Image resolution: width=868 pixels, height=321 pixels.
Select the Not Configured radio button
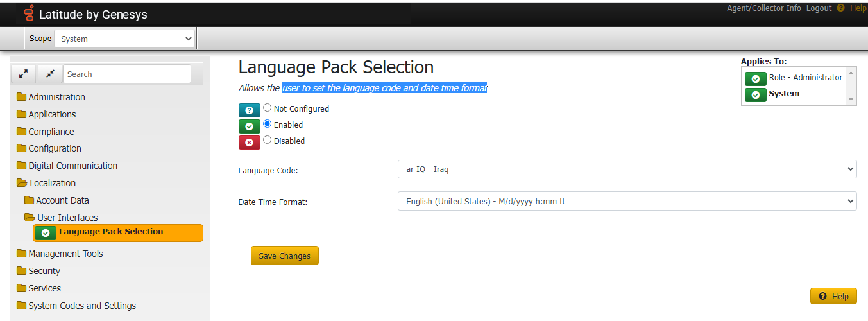coord(268,108)
